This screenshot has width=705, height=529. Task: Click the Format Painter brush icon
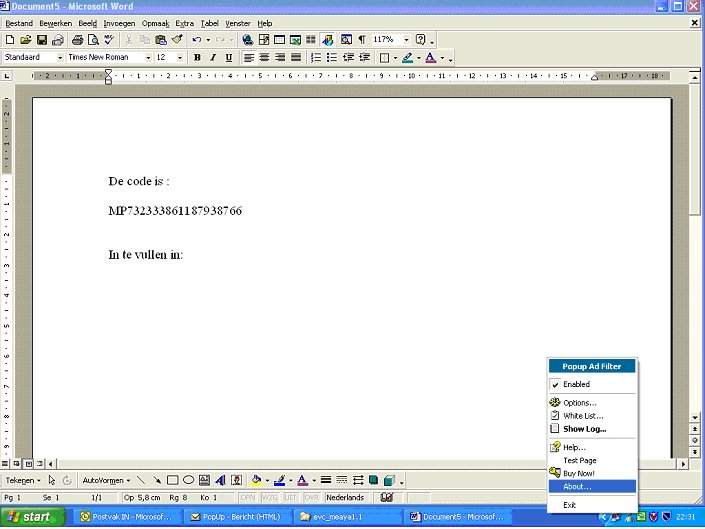coord(177,40)
